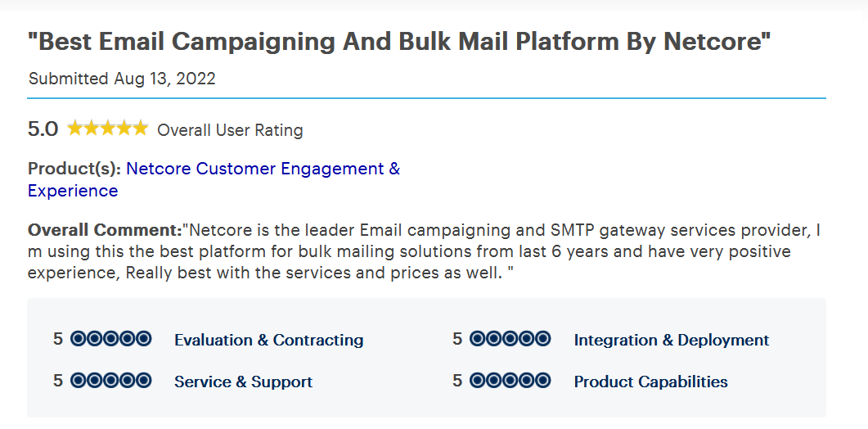The width and height of the screenshot is (868, 429).
Task: Open Netcore Customer Engagement & Experience product link
Action: (214, 179)
